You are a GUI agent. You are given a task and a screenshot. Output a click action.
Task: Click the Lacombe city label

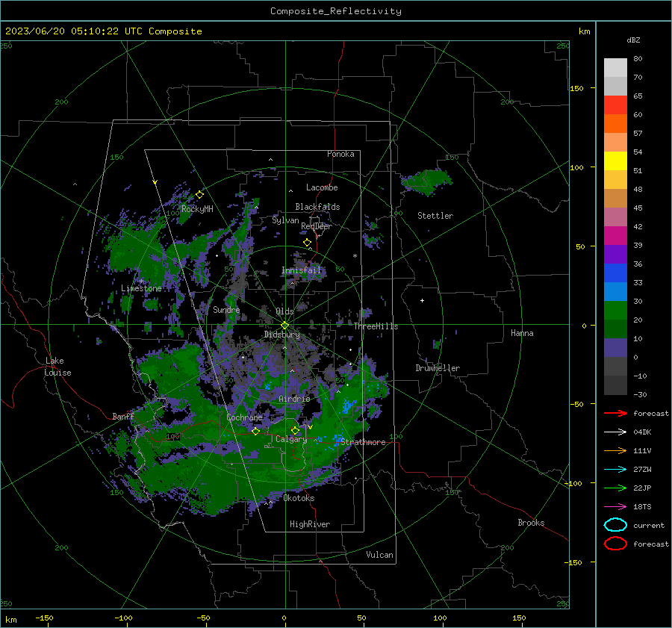[322, 187]
